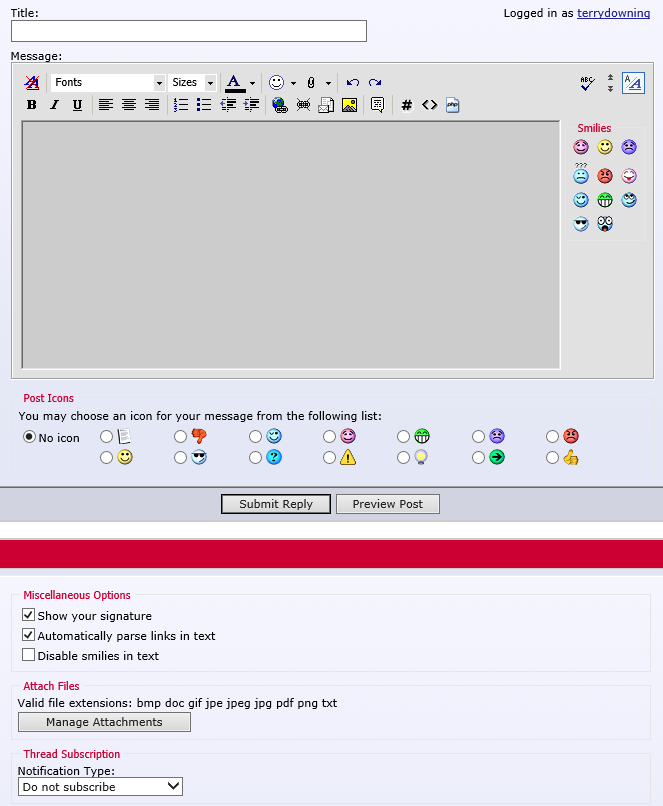Open the terrydowning profile link
The width and height of the screenshot is (663, 806).
(x=613, y=13)
